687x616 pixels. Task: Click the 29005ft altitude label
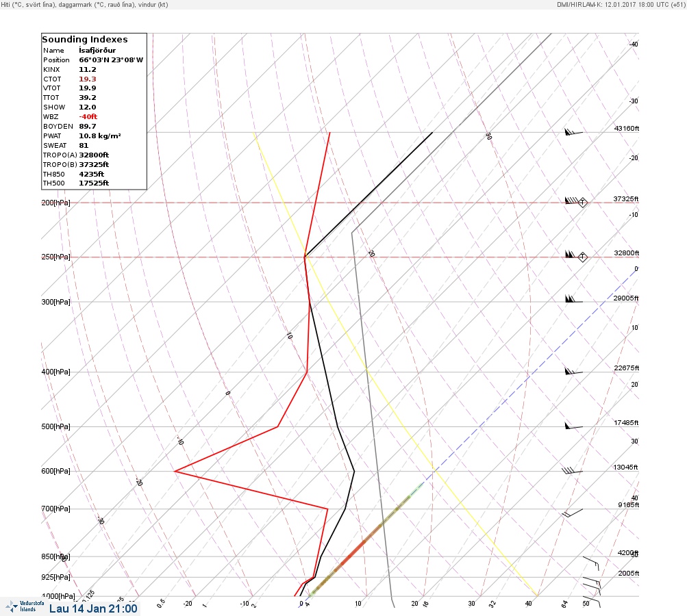(x=626, y=298)
